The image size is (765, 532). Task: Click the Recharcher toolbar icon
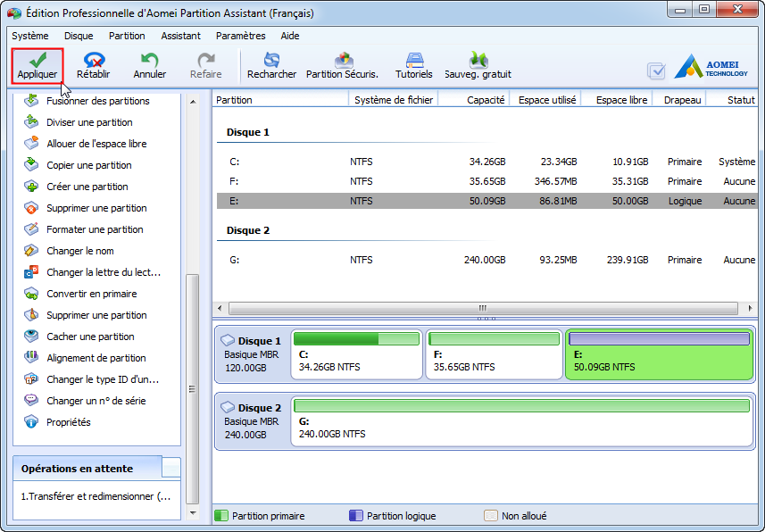271,66
